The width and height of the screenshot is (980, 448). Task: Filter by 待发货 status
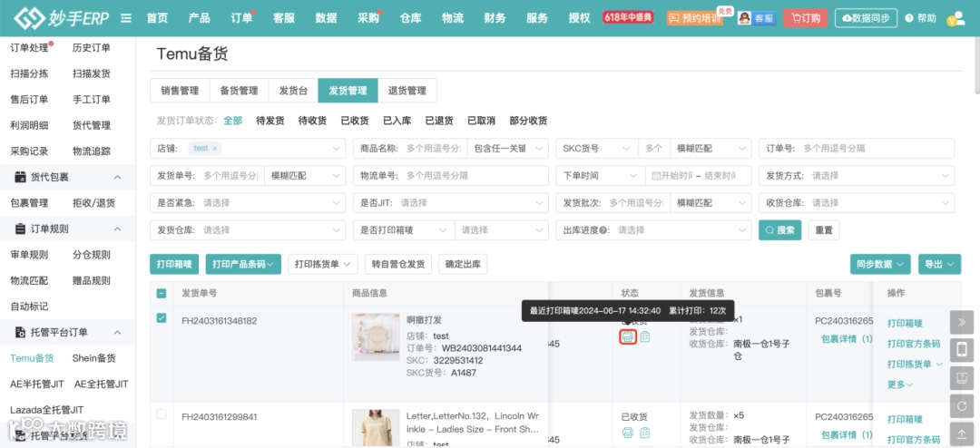270,121
